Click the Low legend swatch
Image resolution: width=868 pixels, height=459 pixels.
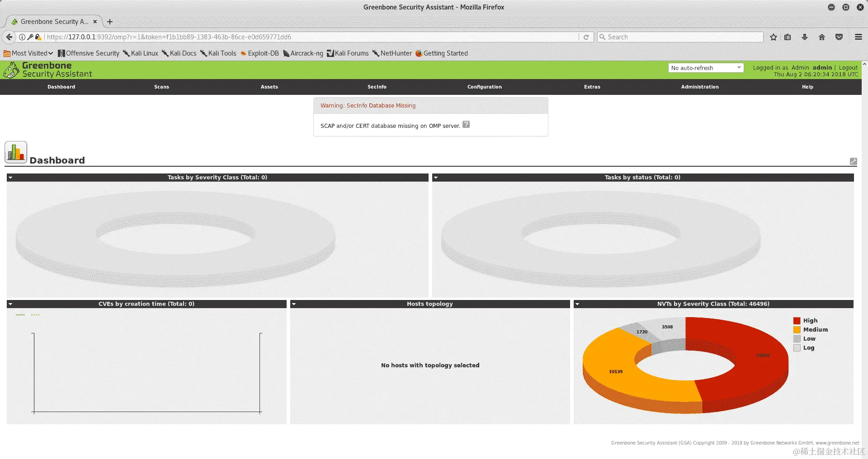[x=797, y=339]
